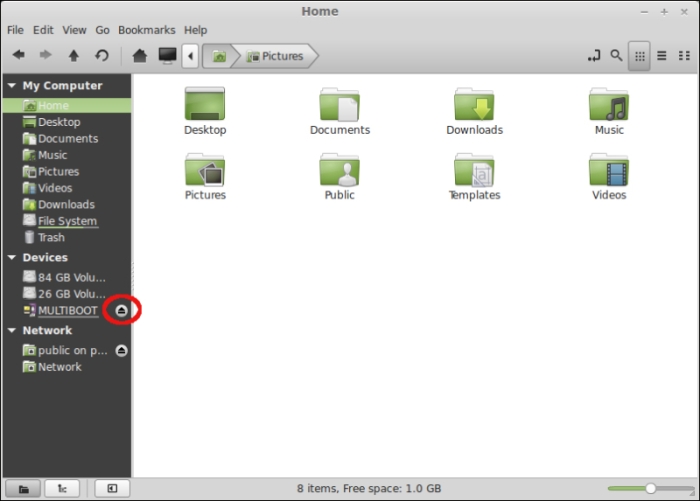The image size is (700, 501).
Task: Minimize the Home window
Action: point(644,12)
